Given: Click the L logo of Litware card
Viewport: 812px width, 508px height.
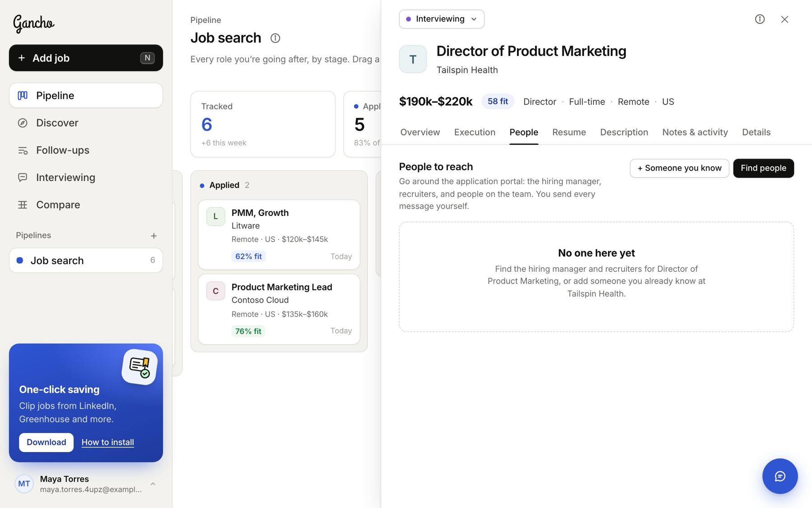Looking at the screenshot, I should [216, 216].
